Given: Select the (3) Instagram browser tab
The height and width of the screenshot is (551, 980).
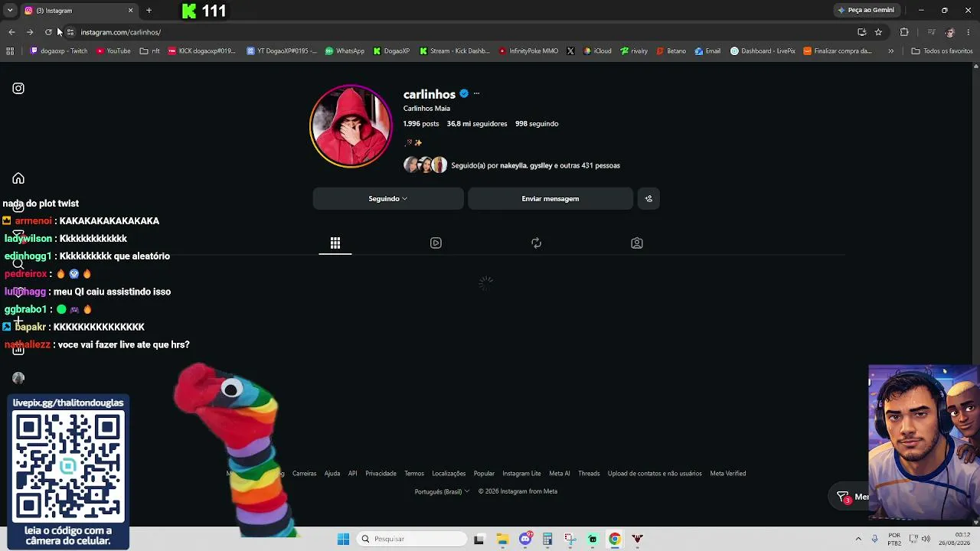Looking at the screenshot, I should 77,11.
